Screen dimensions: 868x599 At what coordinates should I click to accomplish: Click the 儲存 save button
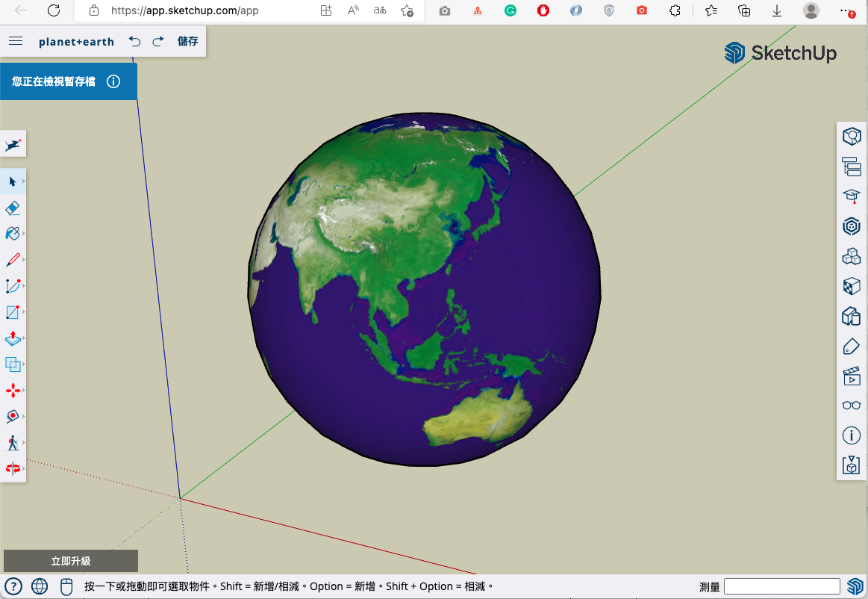187,41
